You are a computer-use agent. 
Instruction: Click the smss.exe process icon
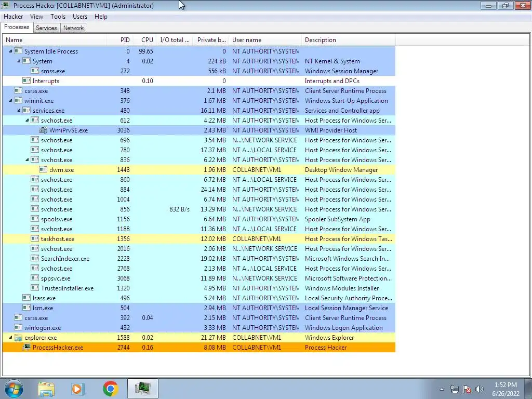35,71
